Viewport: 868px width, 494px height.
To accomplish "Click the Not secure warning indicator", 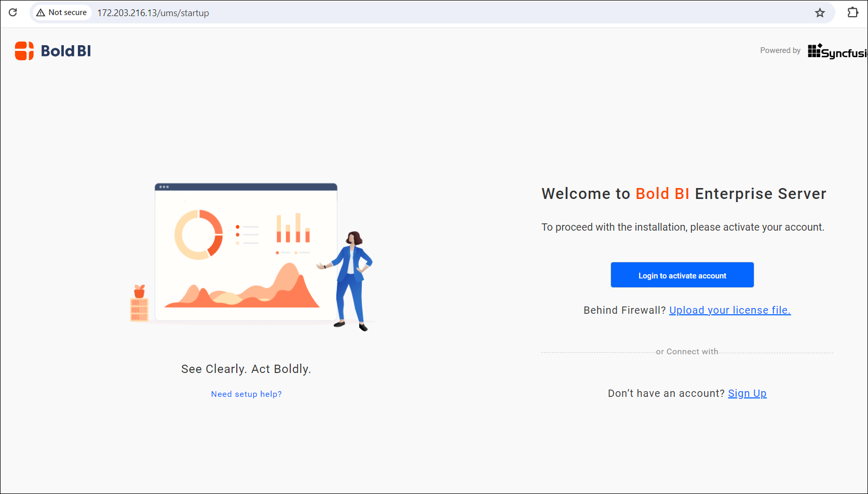I will [x=62, y=12].
